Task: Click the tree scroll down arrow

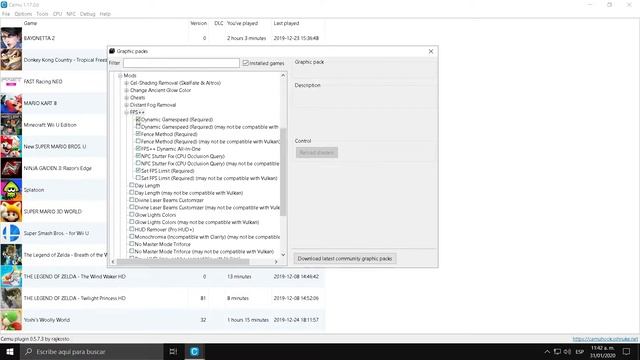Action: 283,255
